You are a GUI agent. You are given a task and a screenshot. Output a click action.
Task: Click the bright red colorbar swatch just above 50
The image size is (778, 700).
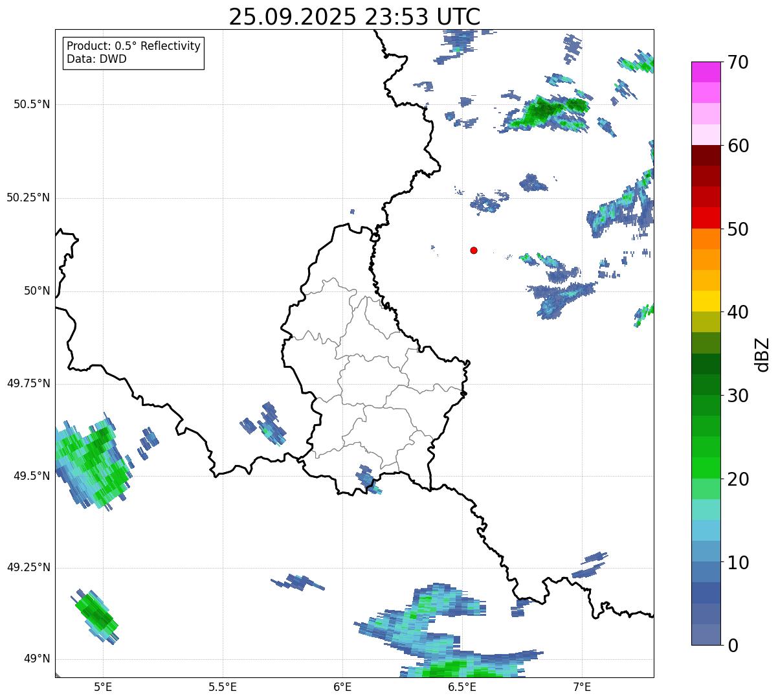point(706,218)
